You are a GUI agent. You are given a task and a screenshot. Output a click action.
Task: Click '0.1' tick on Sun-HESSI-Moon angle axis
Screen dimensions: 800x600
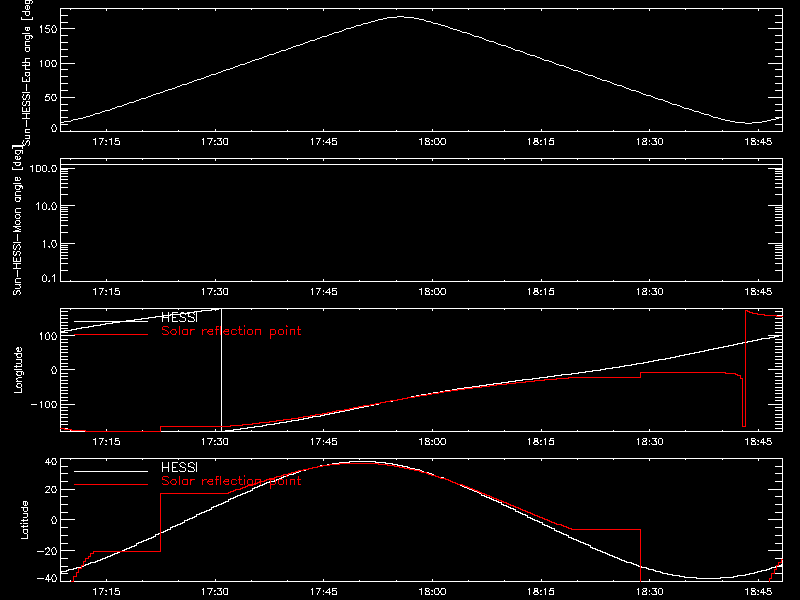tap(49, 278)
